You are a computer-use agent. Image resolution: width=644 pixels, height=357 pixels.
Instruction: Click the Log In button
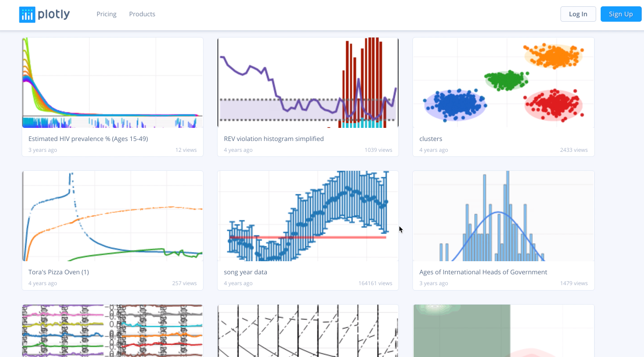(x=578, y=14)
